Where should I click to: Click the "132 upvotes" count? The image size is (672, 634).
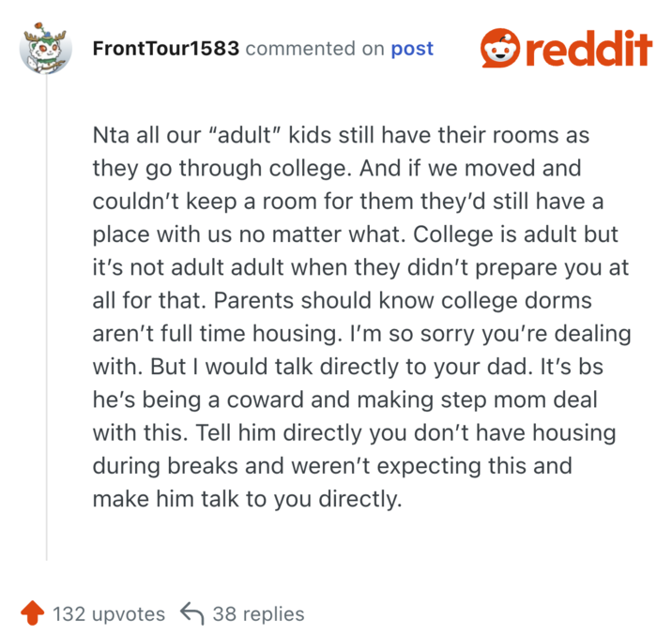pos(108,614)
